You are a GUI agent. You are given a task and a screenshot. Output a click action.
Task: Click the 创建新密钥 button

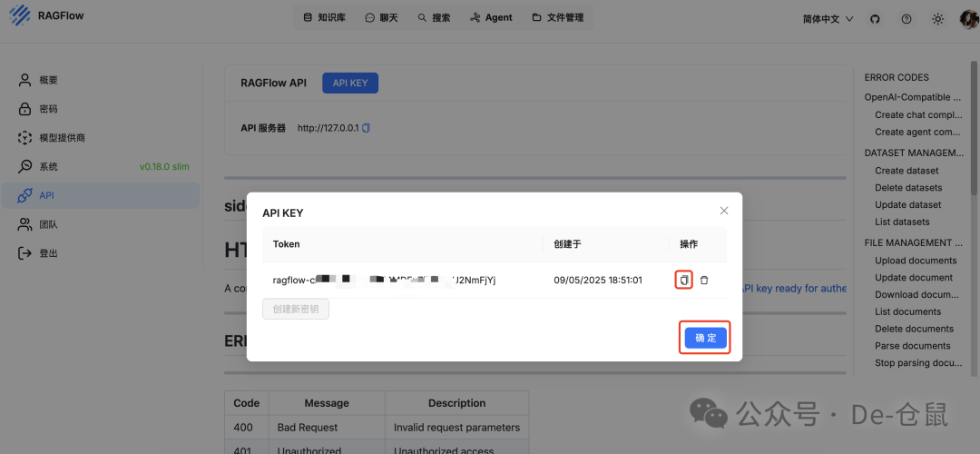click(x=296, y=309)
